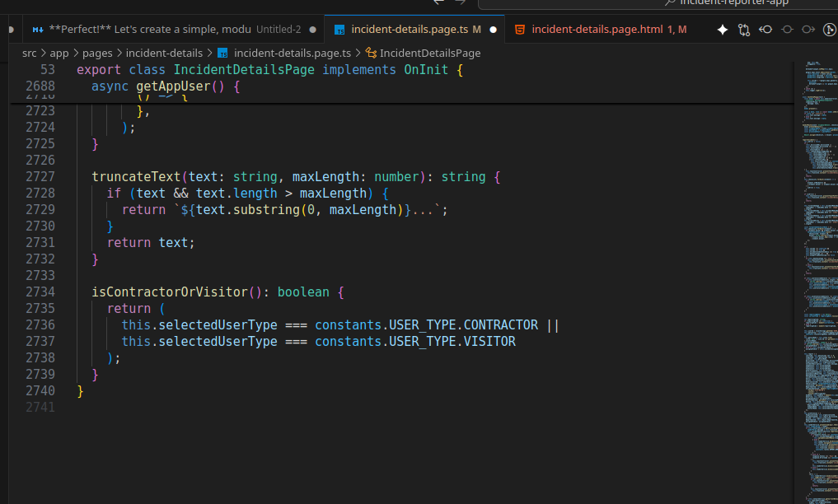Click the class symbol icon before IncidentDetailsPage
This screenshot has width=838, height=504.
371,53
